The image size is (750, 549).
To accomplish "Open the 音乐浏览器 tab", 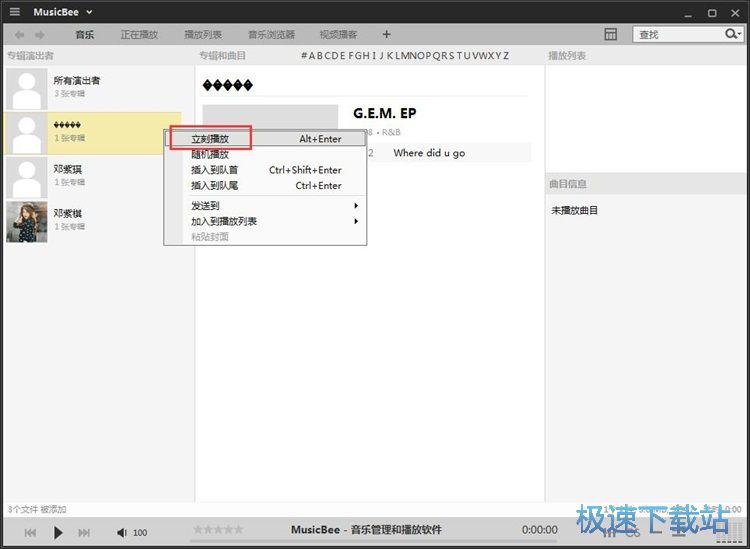I will click(271, 34).
